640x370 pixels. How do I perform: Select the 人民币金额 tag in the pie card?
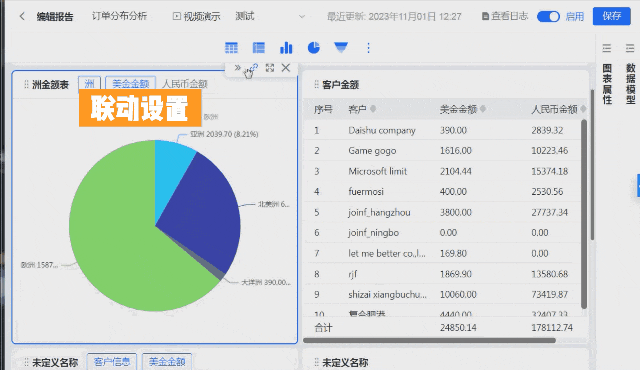(x=185, y=84)
